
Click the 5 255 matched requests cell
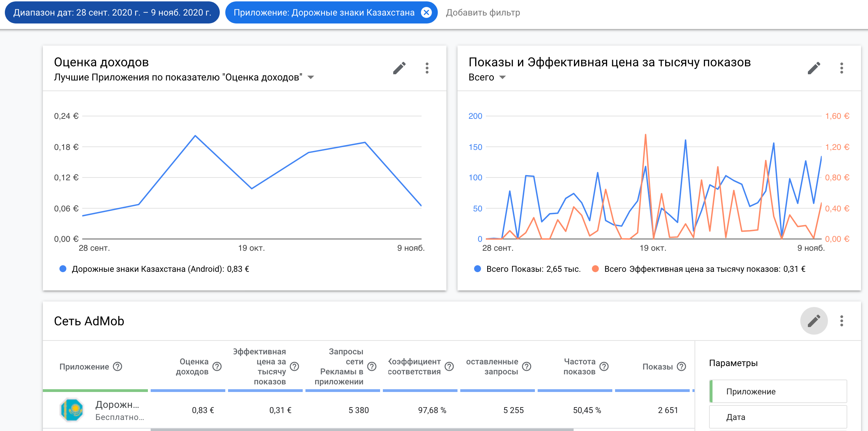coord(513,410)
